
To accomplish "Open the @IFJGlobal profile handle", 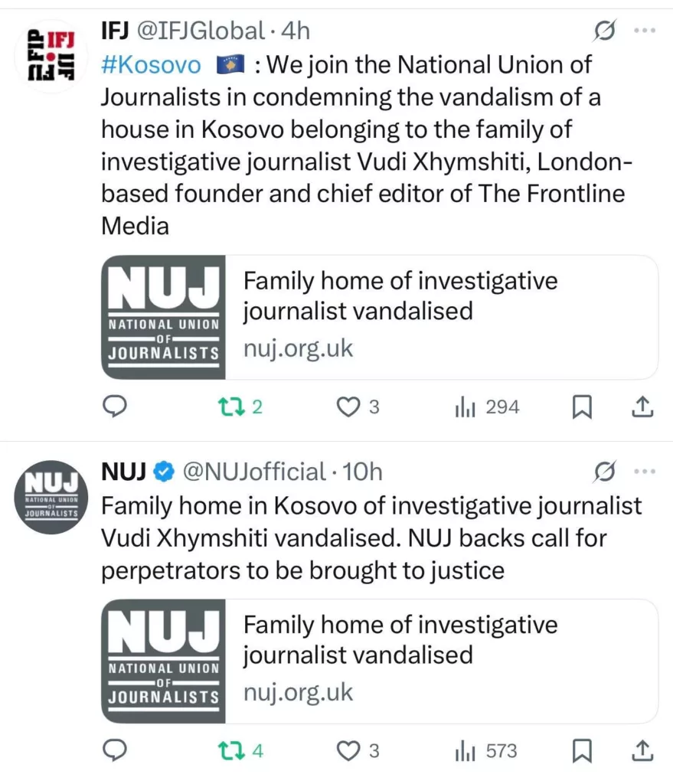I will coord(200,31).
